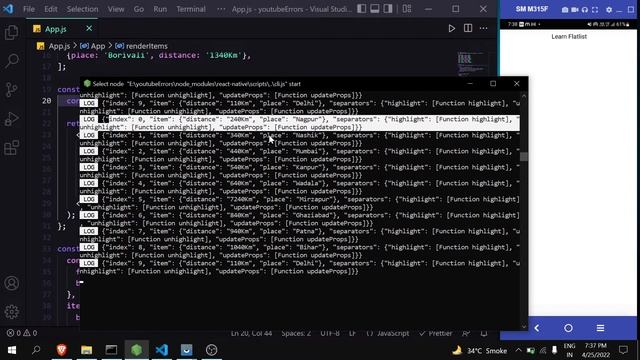The width and height of the screenshot is (640, 360).
Task: Open phone mirror settings gear
Action: (x=609, y=9)
